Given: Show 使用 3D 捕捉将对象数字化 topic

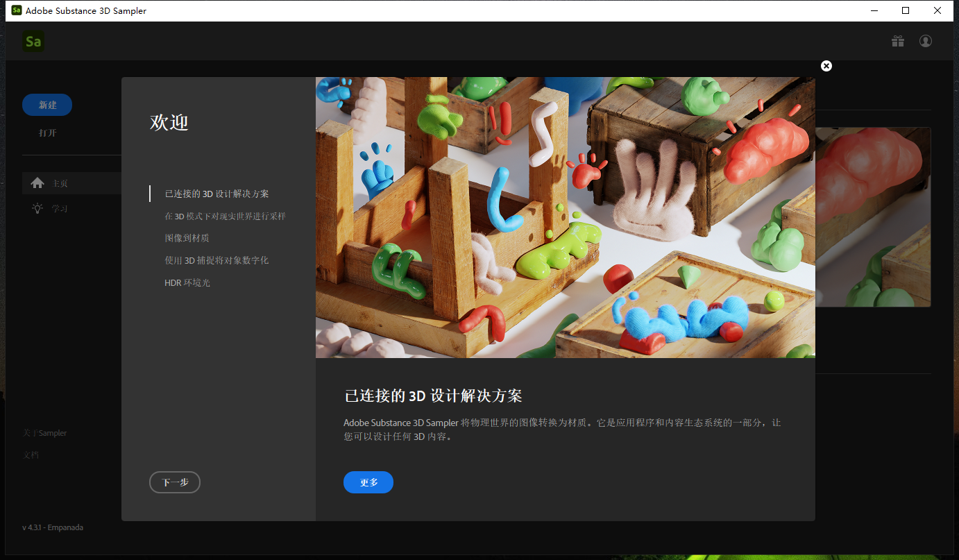Looking at the screenshot, I should tap(217, 260).
